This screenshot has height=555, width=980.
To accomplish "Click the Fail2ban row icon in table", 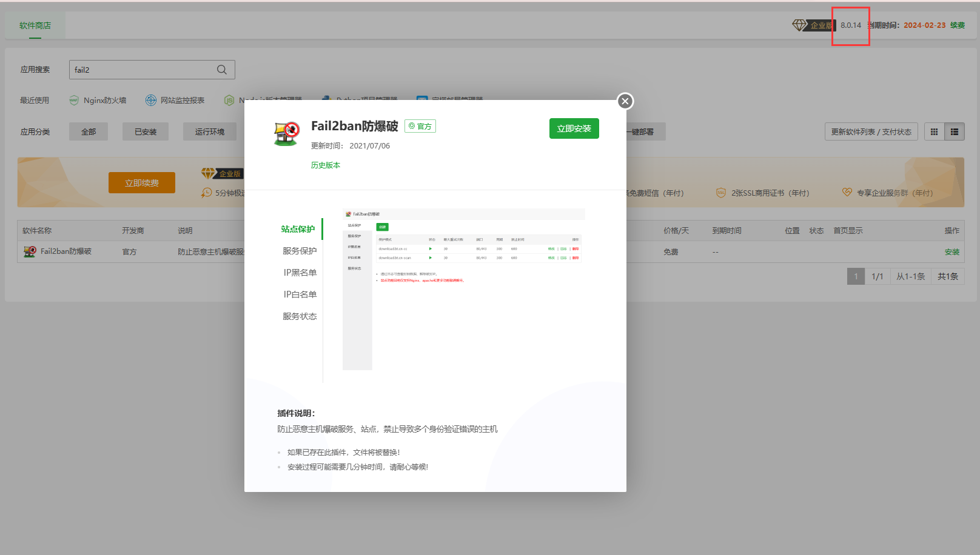I will click(x=30, y=251).
